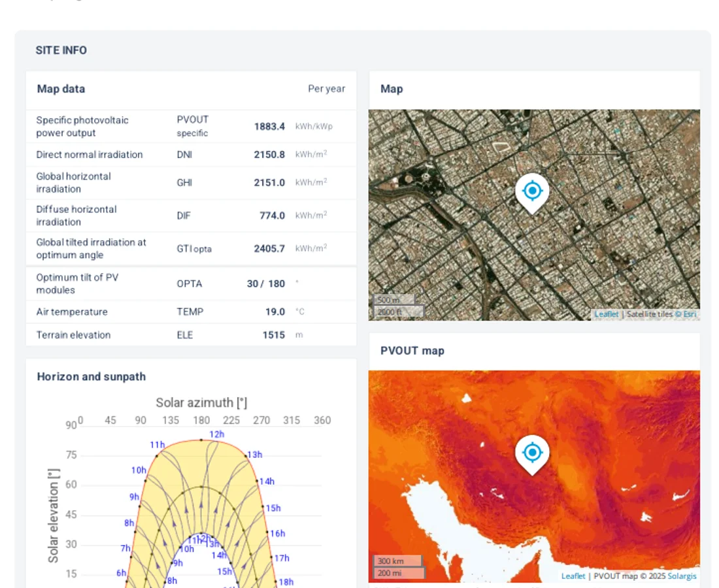Click the 12h label on the sunpath chart
This screenshot has width=719, height=588.
216,434
